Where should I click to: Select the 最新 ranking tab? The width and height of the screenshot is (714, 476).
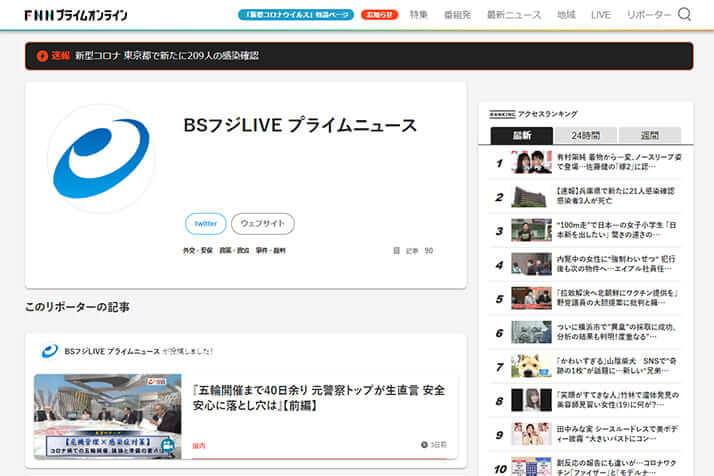coord(522,135)
